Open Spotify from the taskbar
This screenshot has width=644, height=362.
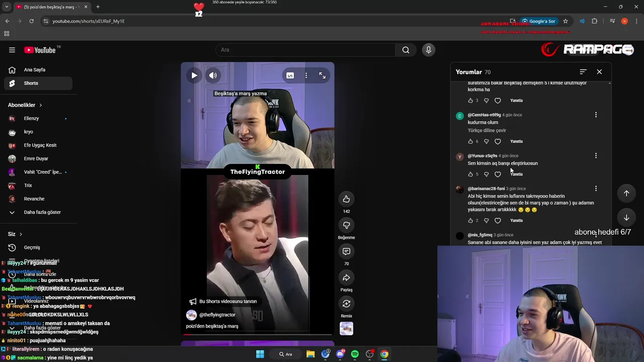point(355,354)
